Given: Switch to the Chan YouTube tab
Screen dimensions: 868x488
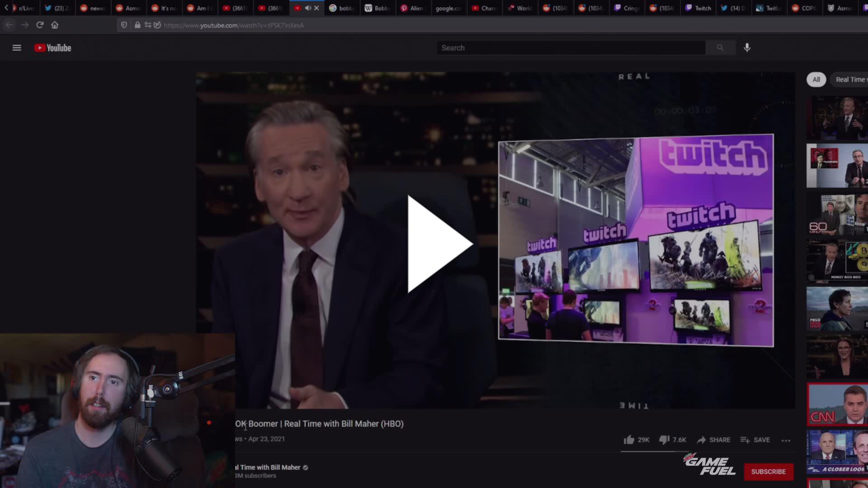Looking at the screenshot, I should 484,8.
